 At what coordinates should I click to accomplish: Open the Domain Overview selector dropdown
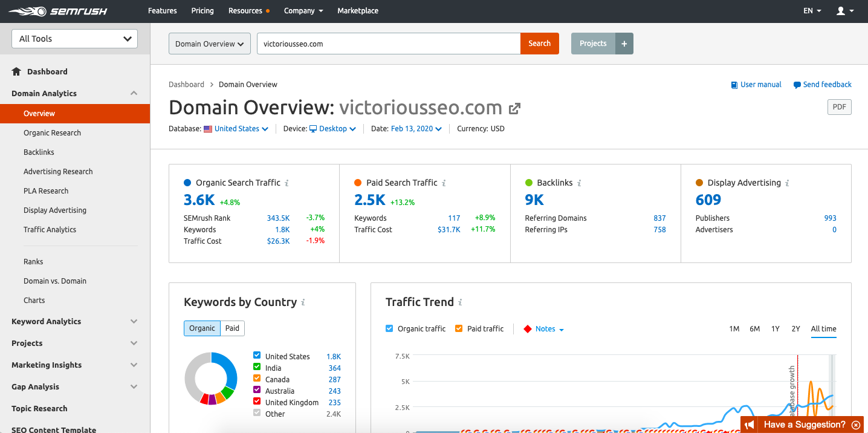[209, 44]
